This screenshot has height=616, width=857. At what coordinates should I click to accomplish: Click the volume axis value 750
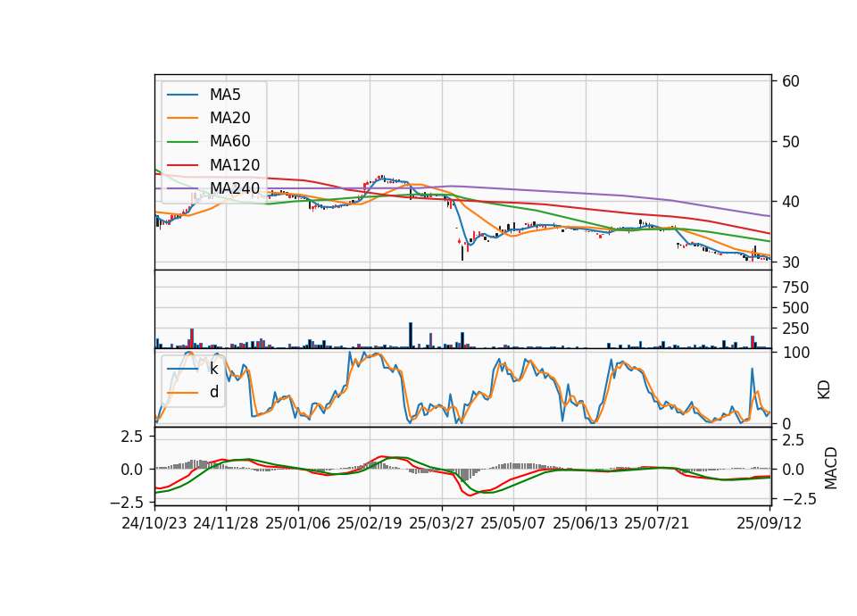pyautogui.click(x=795, y=287)
